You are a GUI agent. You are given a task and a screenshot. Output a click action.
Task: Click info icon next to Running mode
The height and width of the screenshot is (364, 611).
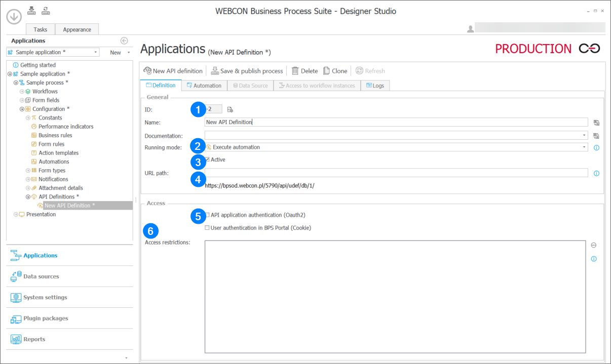coord(596,147)
